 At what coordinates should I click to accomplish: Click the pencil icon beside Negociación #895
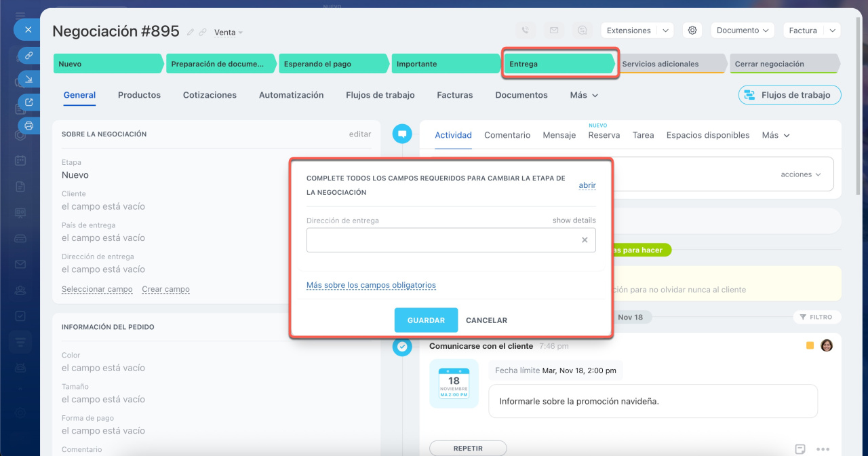pyautogui.click(x=191, y=32)
